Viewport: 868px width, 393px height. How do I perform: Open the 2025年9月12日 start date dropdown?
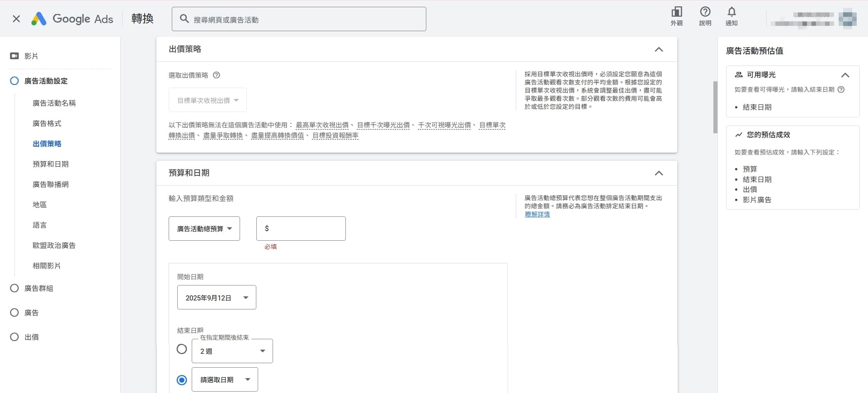click(x=217, y=297)
